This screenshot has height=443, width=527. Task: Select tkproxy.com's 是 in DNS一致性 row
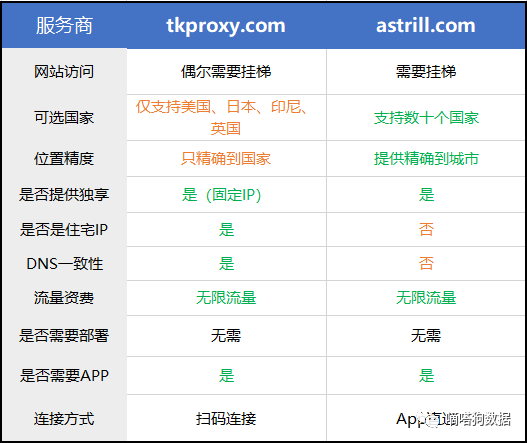226,264
